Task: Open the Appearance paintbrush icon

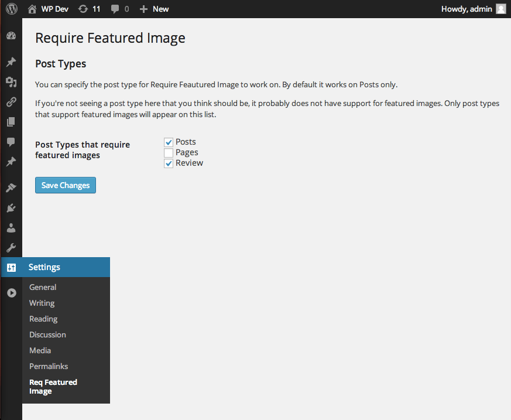Action: tap(11, 188)
